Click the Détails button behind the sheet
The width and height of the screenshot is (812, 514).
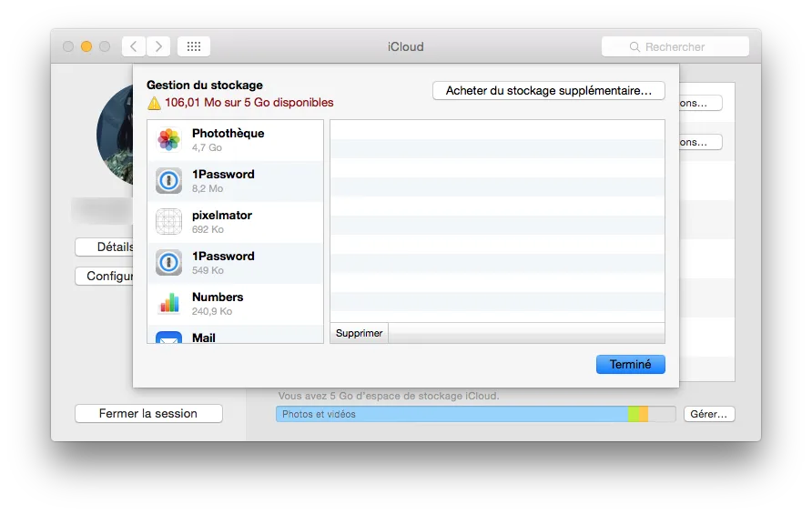click(x=104, y=247)
